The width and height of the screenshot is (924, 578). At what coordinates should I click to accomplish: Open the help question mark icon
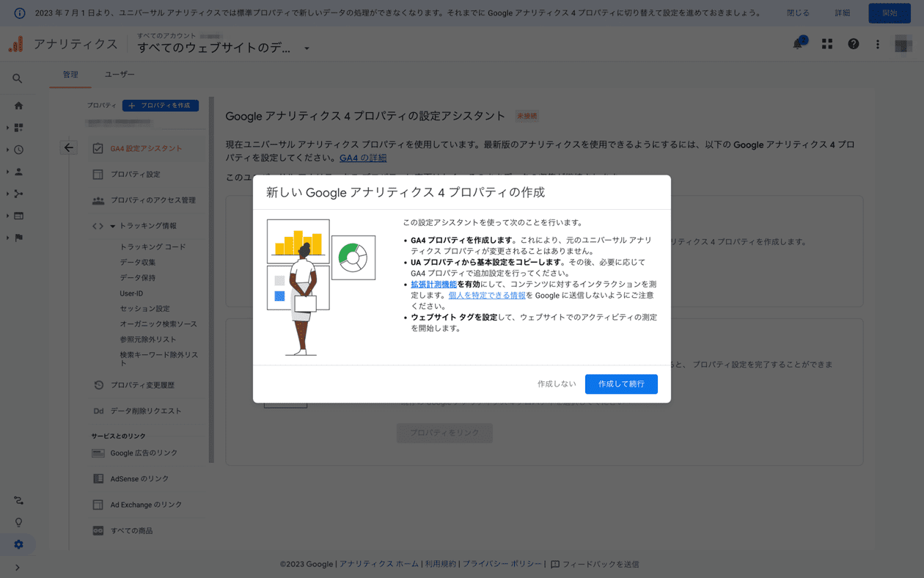(854, 44)
